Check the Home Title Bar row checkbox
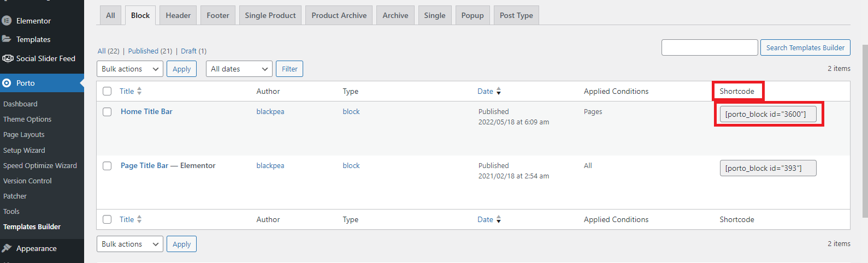The width and height of the screenshot is (868, 263). (107, 112)
